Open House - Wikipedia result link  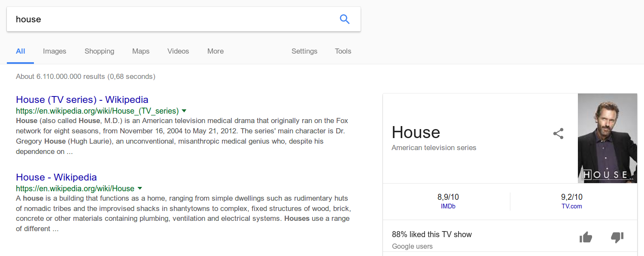pyautogui.click(x=56, y=177)
